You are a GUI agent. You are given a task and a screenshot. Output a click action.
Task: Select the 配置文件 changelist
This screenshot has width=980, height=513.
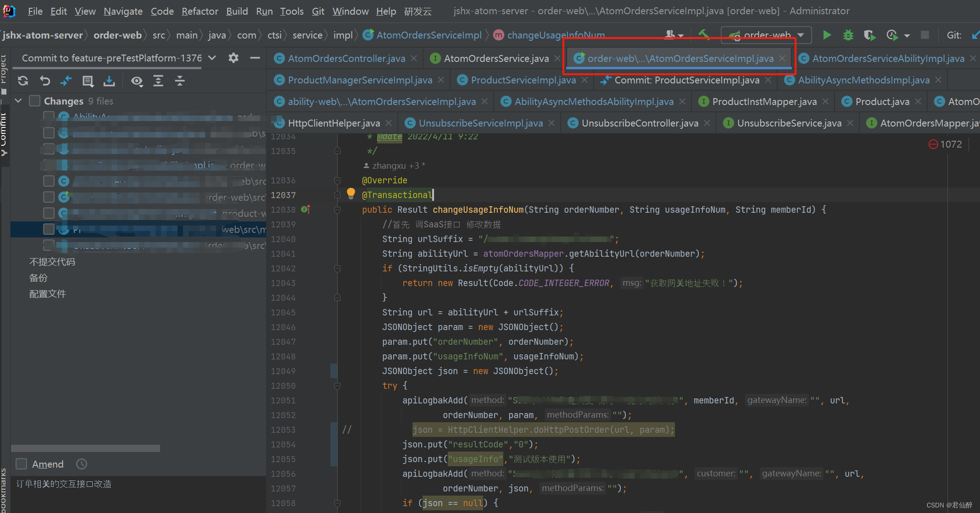coord(48,294)
